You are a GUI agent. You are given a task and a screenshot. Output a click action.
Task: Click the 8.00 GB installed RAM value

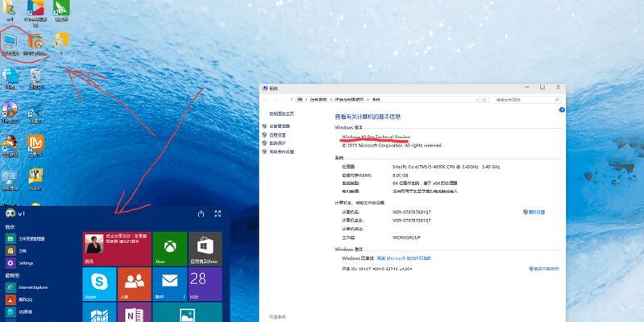tap(400, 175)
